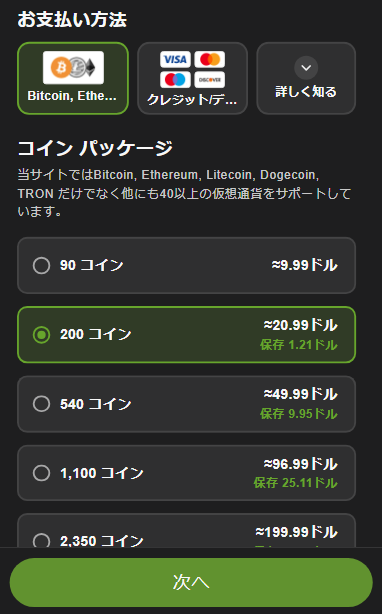Expand the 詳しく知る chevron

(x=306, y=68)
